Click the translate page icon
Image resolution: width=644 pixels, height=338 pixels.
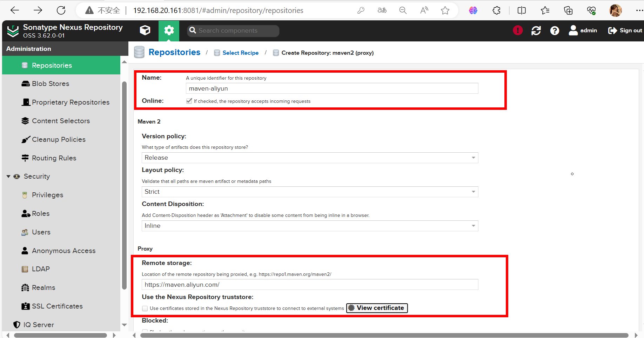pos(382,11)
